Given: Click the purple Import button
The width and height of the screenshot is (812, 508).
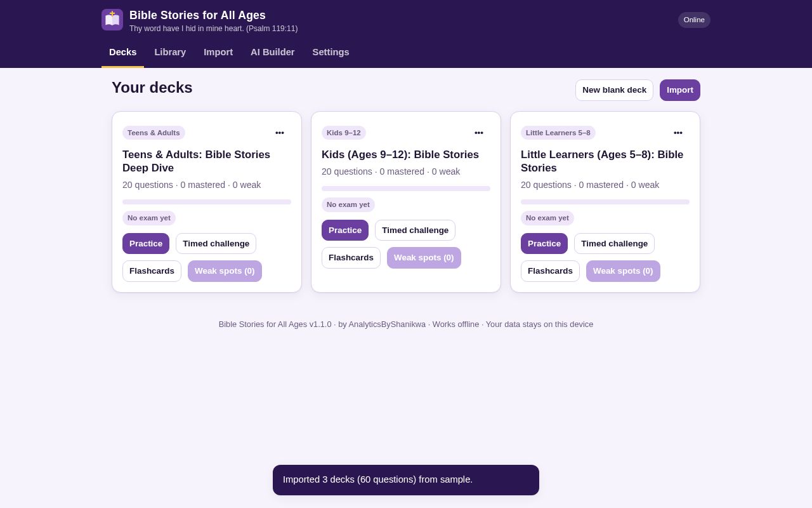Looking at the screenshot, I should click(x=680, y=90).
